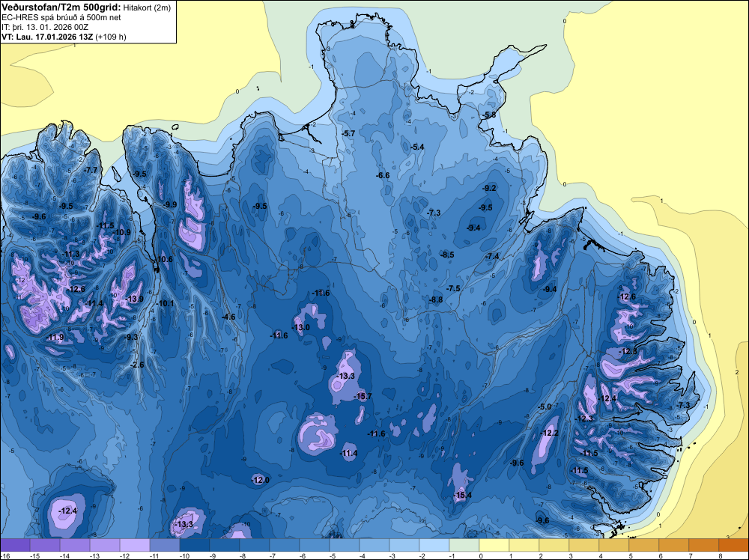
Task: Click the -7.5 temperature label
Action: point(453,289)
